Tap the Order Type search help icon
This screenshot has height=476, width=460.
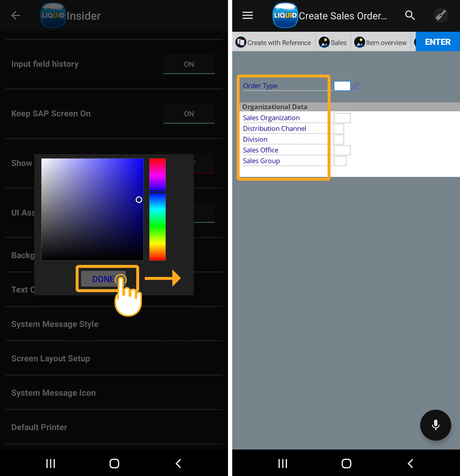pos(356,86)
